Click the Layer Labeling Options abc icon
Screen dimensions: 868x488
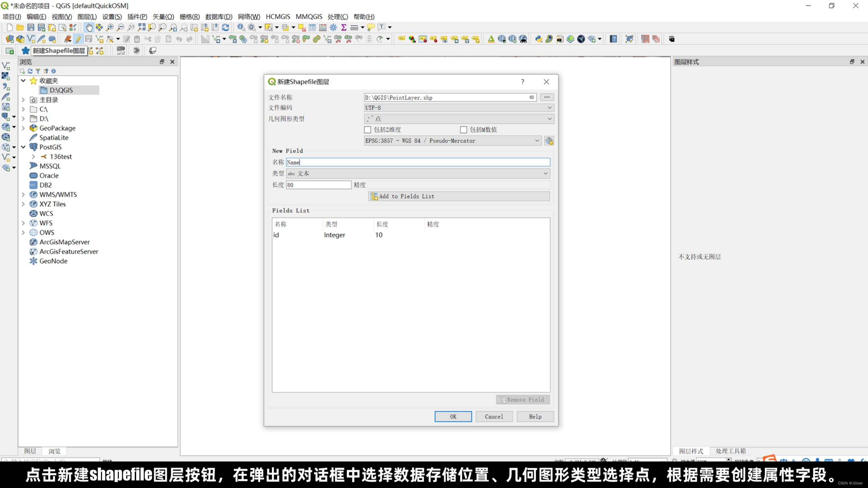tap(401, 39)
